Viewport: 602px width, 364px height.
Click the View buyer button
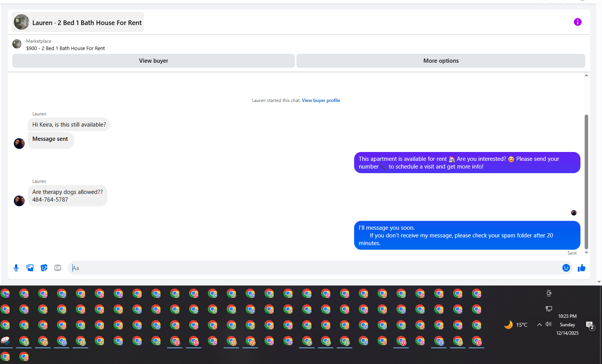click(154, 61)
